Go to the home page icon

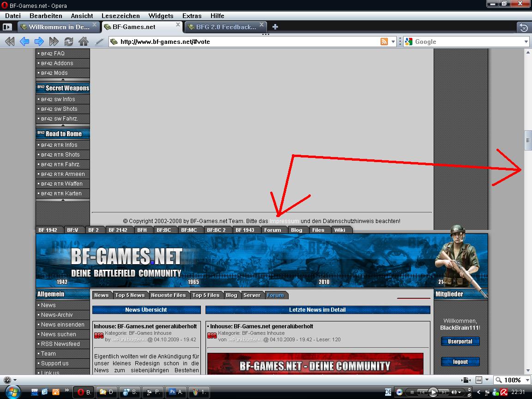pos(84,42)
